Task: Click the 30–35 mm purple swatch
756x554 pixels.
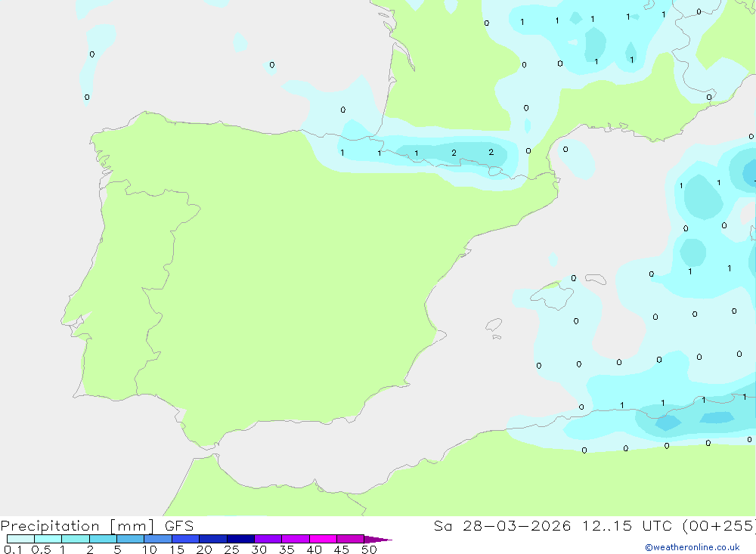Action: tap(268, 539)
